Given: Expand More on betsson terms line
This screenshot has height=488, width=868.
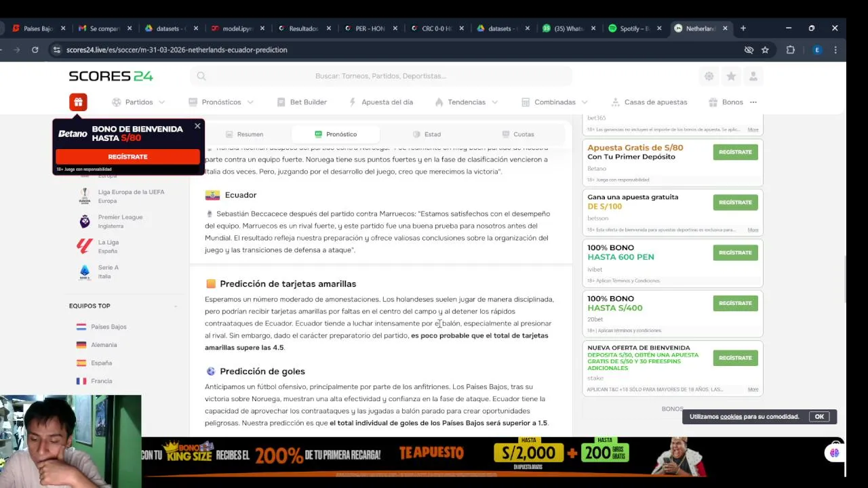Looking at the screenshot, I should [x=753, y=230].
